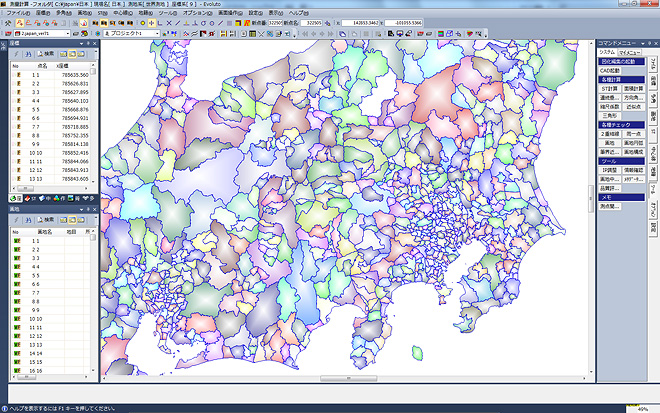
Task: Click the 画地 list horizontal scrollbar thumb
Action: click(x=27, y=377)
